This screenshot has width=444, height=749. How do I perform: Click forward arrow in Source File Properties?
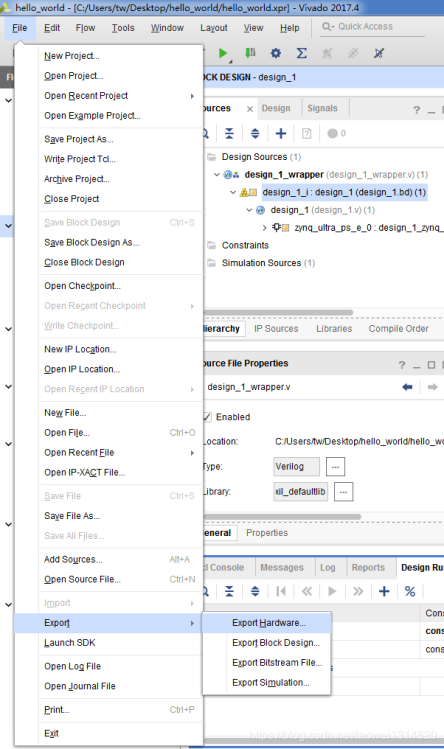[x=433, y=387]
